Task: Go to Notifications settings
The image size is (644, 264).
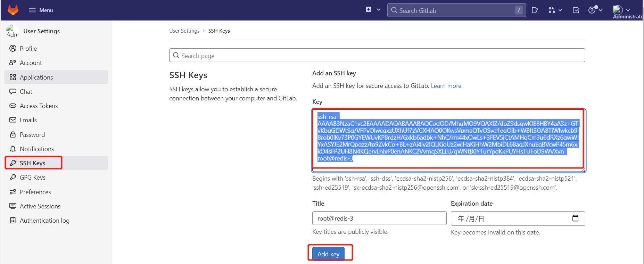Action: coord(56,149)
